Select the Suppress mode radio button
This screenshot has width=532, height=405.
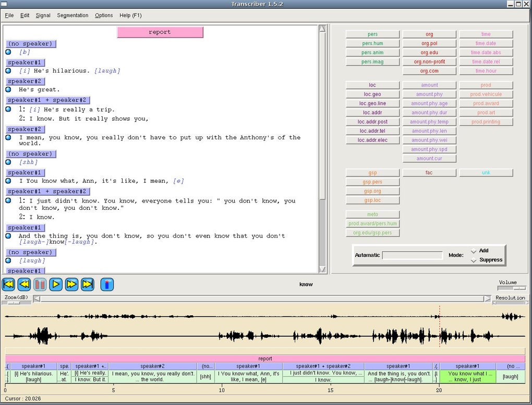point(474,260)
